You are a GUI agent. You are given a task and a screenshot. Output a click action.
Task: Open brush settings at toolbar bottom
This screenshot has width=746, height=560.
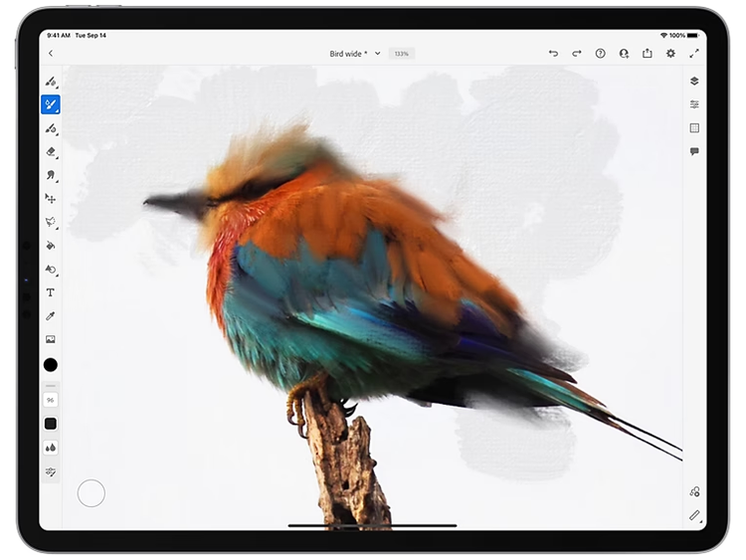[x=51, y=471]
